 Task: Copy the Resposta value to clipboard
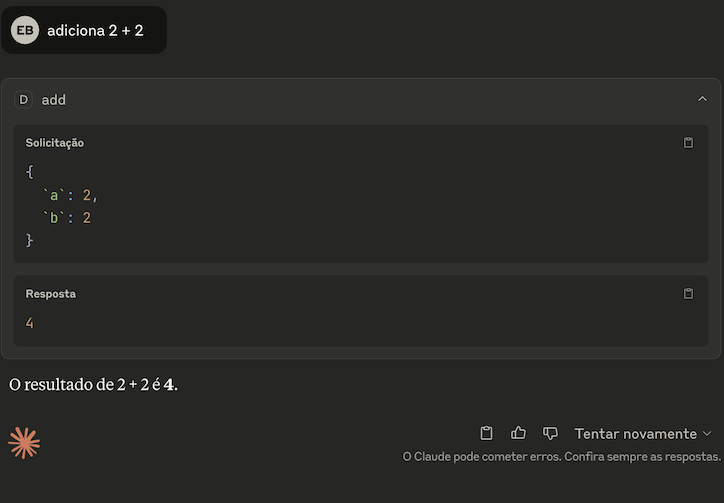(688, 293)
